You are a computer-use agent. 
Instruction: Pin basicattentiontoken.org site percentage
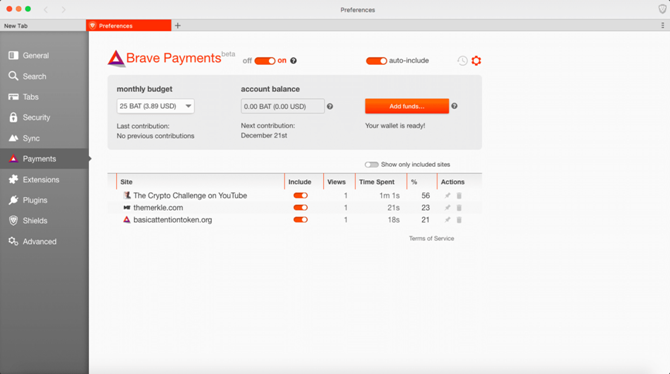point(447,220)
